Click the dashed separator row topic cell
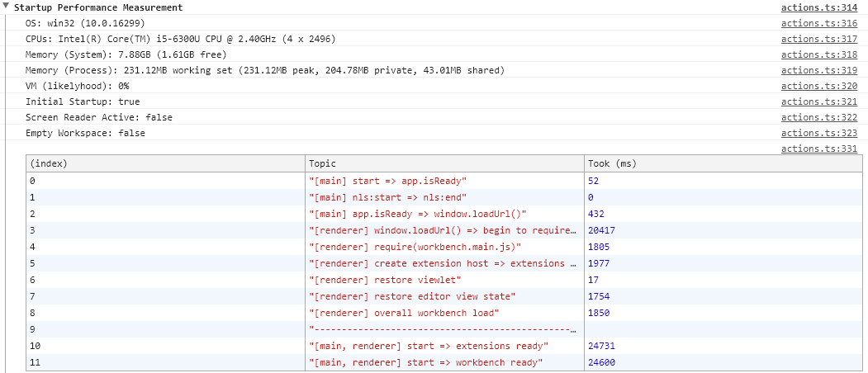The height and width of the screenshot is (373, 868). pyautogui.click(x=443, y=330)
